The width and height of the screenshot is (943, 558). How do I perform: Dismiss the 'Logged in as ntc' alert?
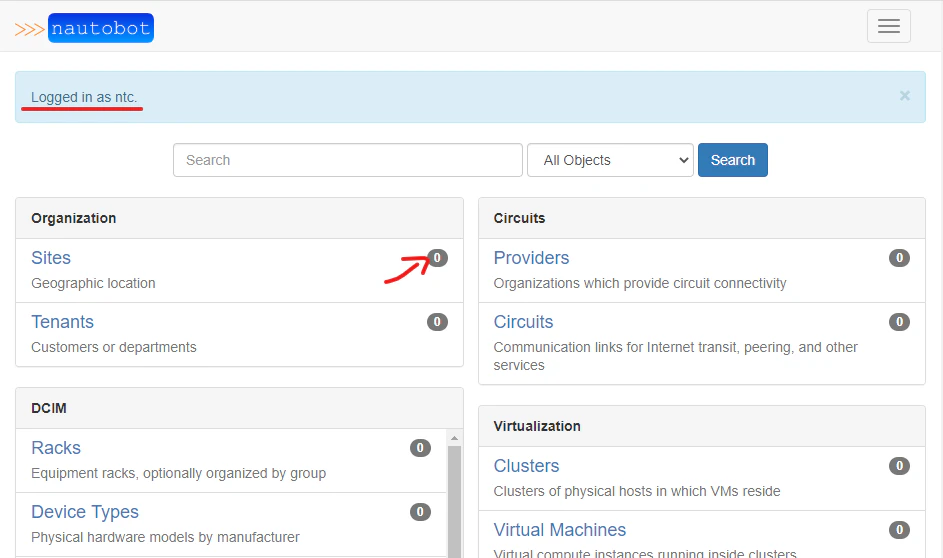(905, 96)
